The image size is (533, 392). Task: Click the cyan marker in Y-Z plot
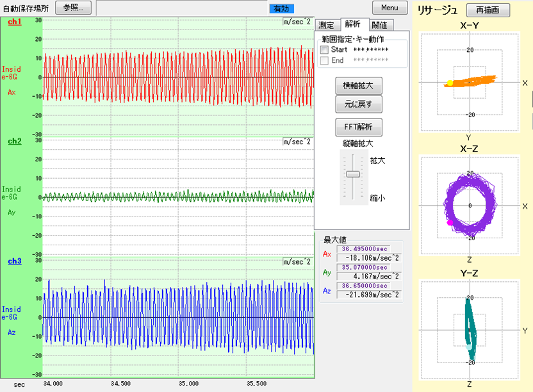(469, 347)
